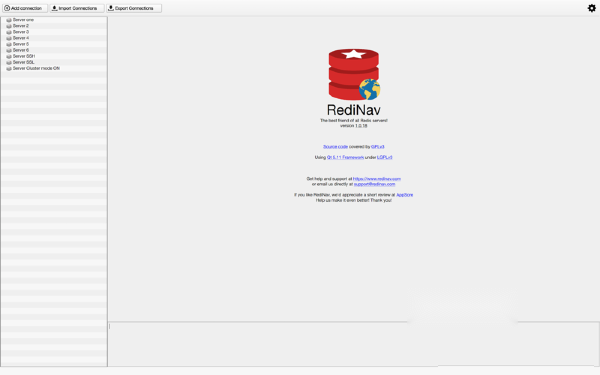Click 'The best friend of all Redis servers!' tagline
The image size is (600, 375).
354,121
